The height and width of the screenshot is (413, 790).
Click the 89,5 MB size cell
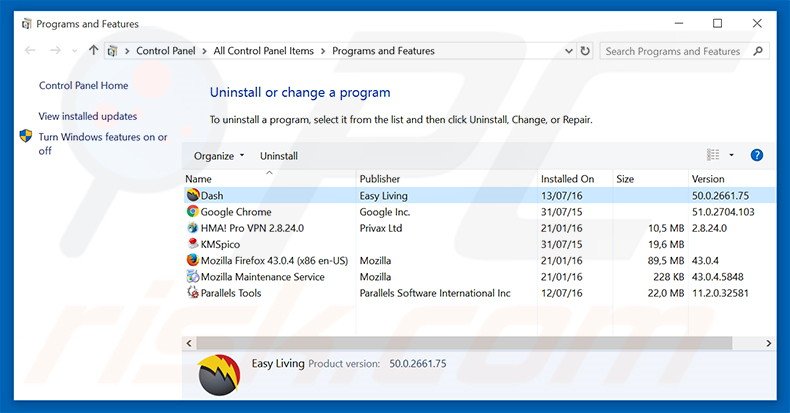point(666,260)
